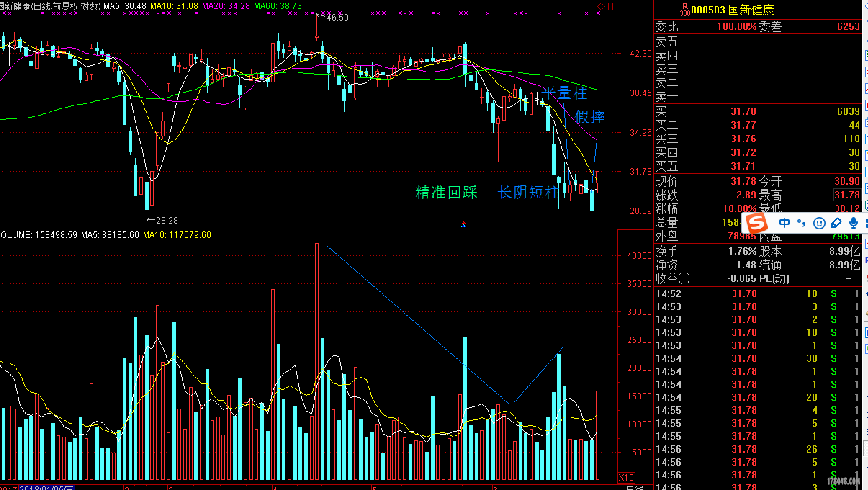Image resolution: width=868 pixels, height=490 pixels.
Task: Click the 40000 volume axis label
Action: pyautogui.click(x=639, y=256)
